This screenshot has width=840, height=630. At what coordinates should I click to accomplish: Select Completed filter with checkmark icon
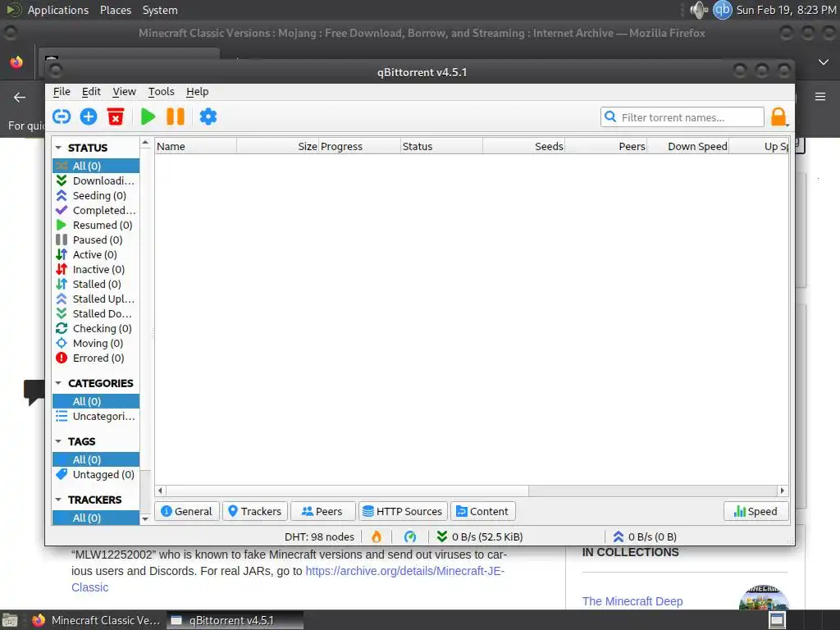click(x=96, y=210)
